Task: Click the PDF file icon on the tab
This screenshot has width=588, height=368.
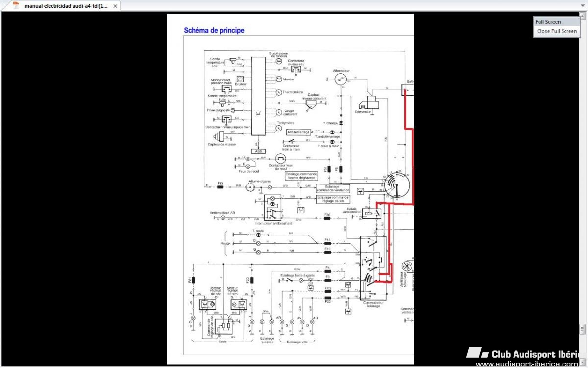Action: click(x=16, y=6)
